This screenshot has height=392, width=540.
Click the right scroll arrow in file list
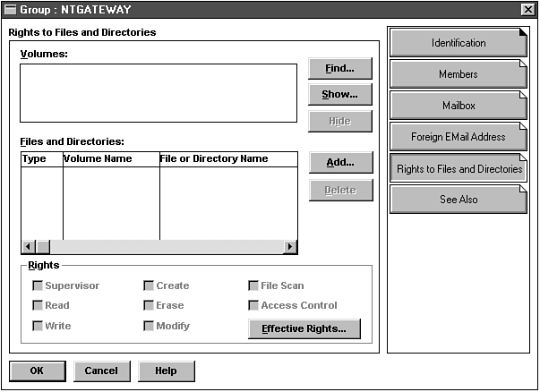click(x=289, y=247)
